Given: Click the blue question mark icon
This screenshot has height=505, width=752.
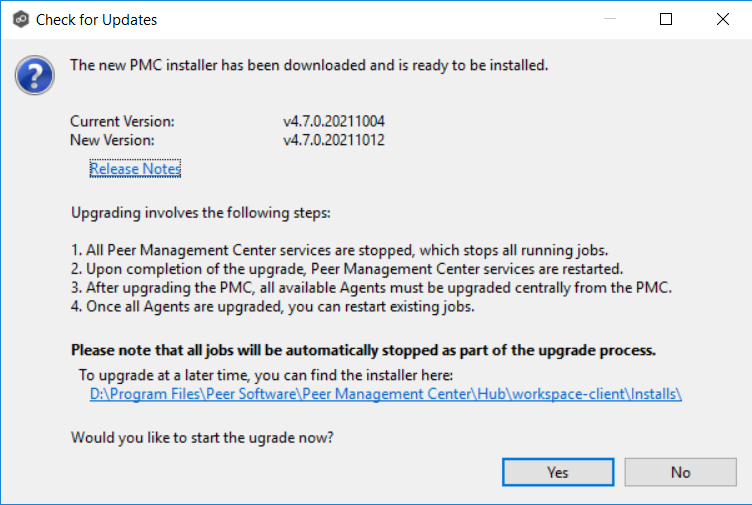Looking at the screenshot, I should [x=32, y=73].
